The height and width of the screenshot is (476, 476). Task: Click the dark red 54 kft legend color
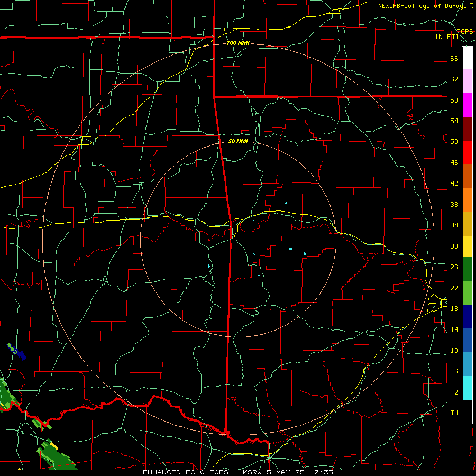pyautogui.click(x=467, y=129)
